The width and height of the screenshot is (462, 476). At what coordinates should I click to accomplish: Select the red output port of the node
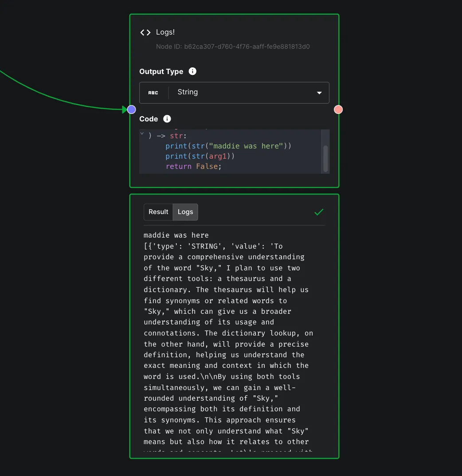coord(338,109)
